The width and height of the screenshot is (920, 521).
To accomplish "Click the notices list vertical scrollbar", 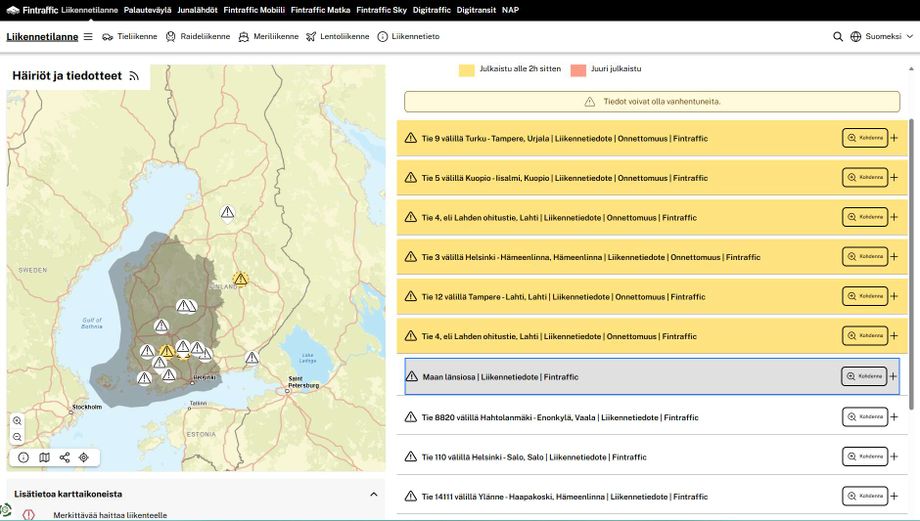I will coord(911,260).
